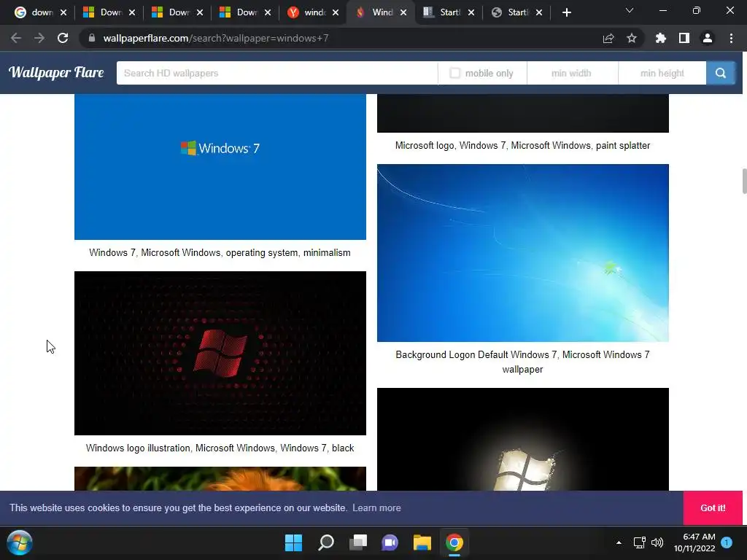
Task: Click the browser forward arrow
Action: pos(39,38)
